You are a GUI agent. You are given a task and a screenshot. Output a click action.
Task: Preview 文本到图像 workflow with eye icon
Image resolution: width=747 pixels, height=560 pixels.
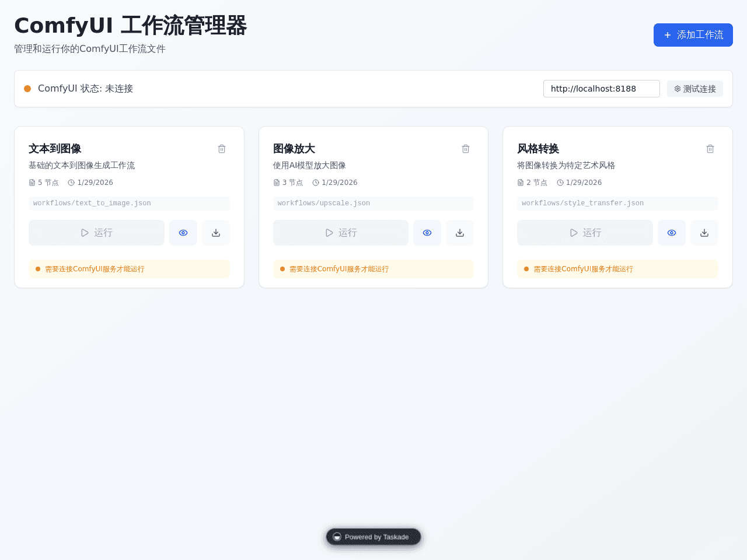click(183, 233)
